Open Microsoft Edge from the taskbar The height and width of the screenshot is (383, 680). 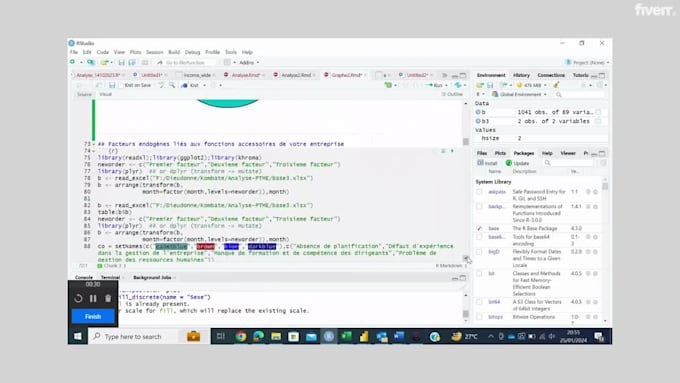tap(258, 336)
